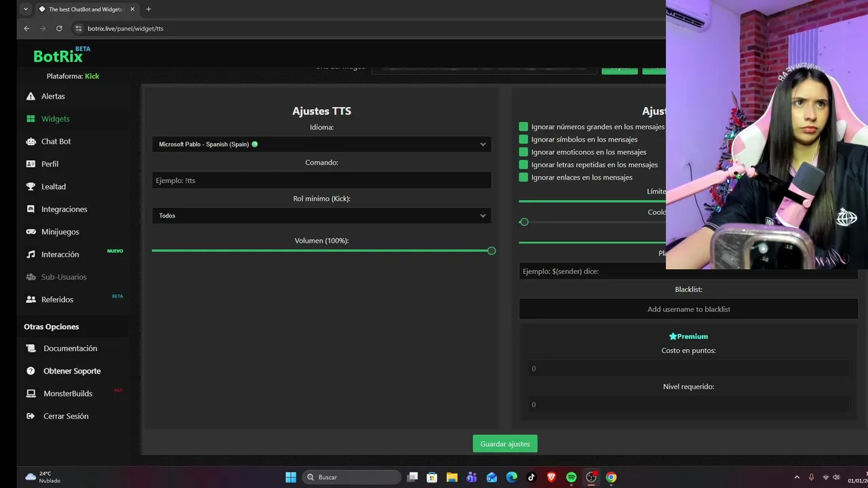The image size is (868, 488).
Task: Click Obtener Soporte link
Action: 72,371
